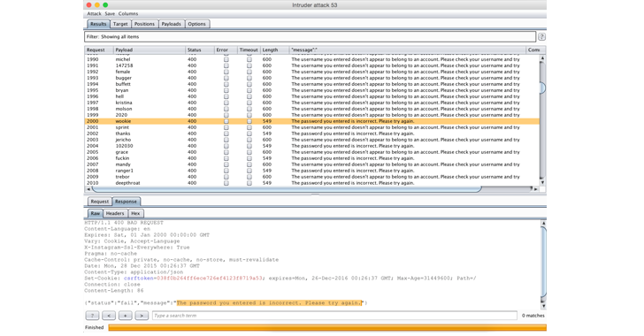Sort by Payload column header
The height and width of the screenshot is (336, 644).
pyautogui.click(x=149, y=50)
